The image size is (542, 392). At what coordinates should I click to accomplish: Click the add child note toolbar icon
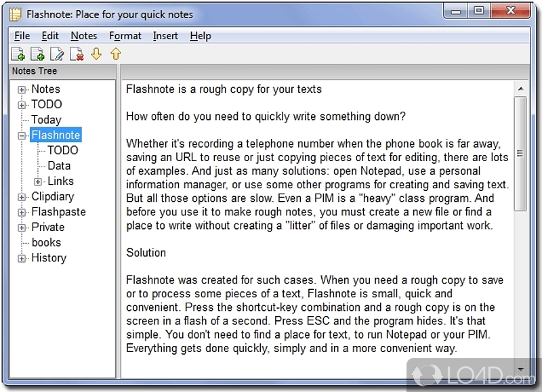(37, 54)
